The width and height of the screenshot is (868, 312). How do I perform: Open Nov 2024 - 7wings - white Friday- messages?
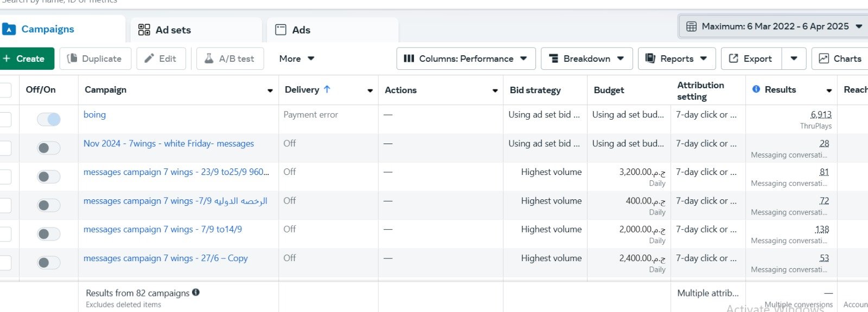pyautogui.click(x=169, y=144)
